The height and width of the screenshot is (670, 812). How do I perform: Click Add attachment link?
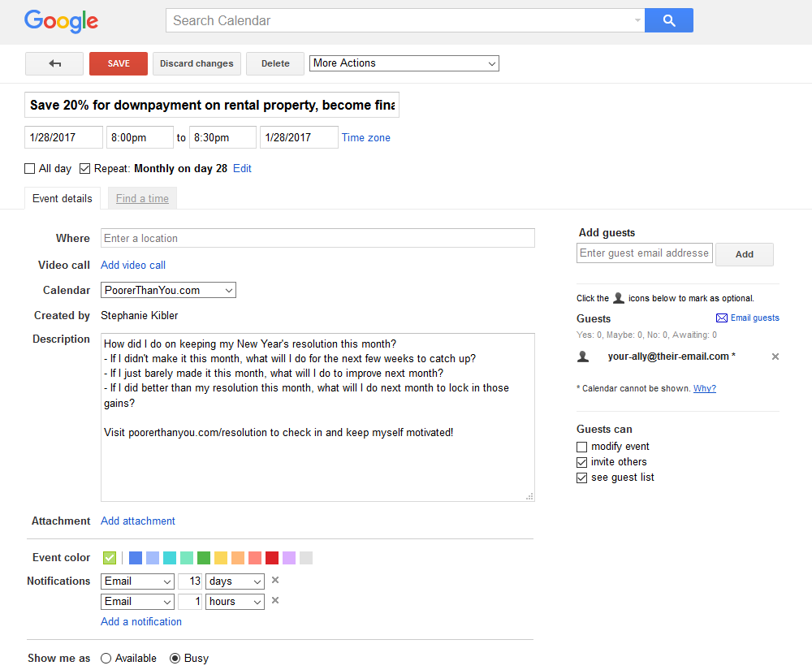tap(138, 521)
